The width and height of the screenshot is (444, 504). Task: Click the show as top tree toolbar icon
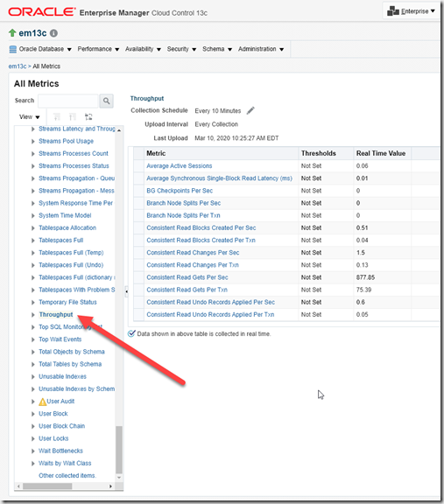click(x=88, y=116)
